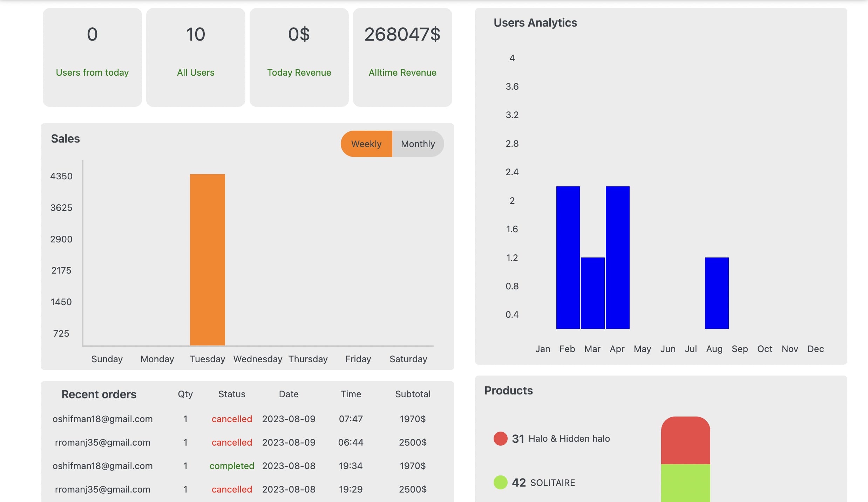868x502 pixels.
Task: Click the green segment of Products bar
Action: click(x=686, y=483)
